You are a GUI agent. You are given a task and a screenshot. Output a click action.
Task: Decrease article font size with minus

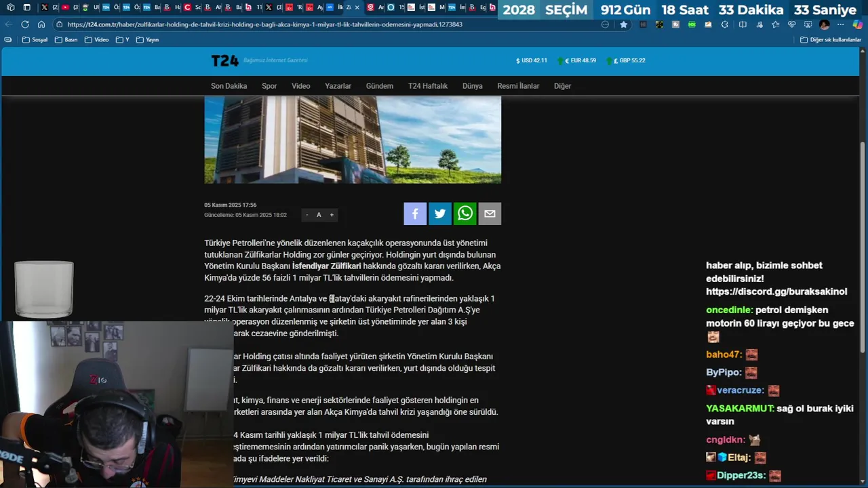pos(307,215)
